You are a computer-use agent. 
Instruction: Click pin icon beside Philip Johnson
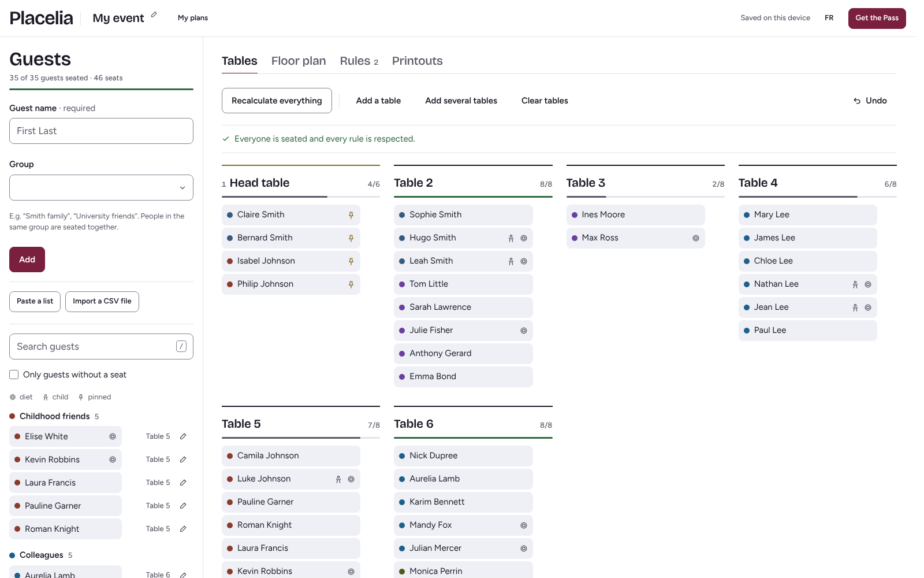tap(351, 284)
